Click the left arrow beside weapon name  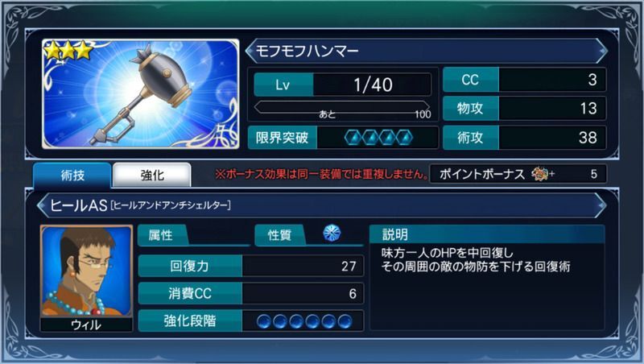click(250, 51)
